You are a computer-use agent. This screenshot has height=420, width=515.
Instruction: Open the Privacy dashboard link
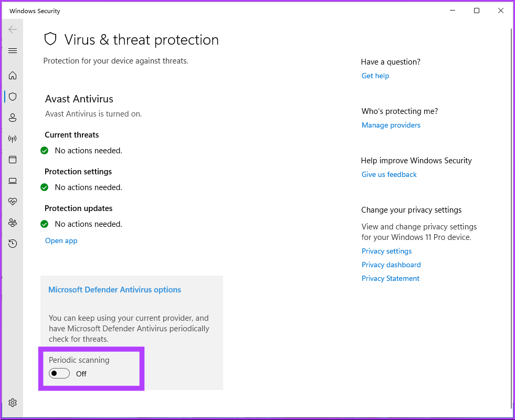pyautogui.click(x=391, y=265)
